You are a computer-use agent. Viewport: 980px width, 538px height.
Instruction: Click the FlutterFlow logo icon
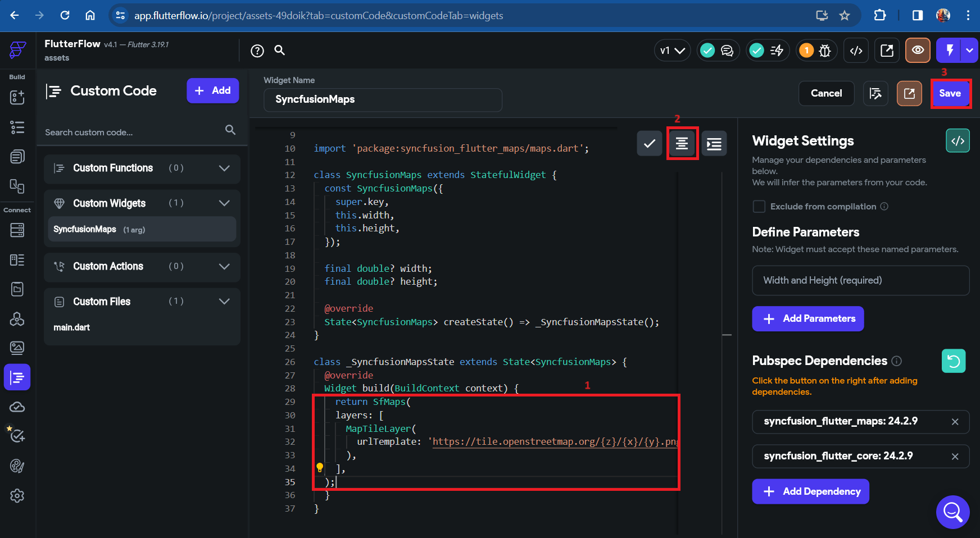[17, 50]
